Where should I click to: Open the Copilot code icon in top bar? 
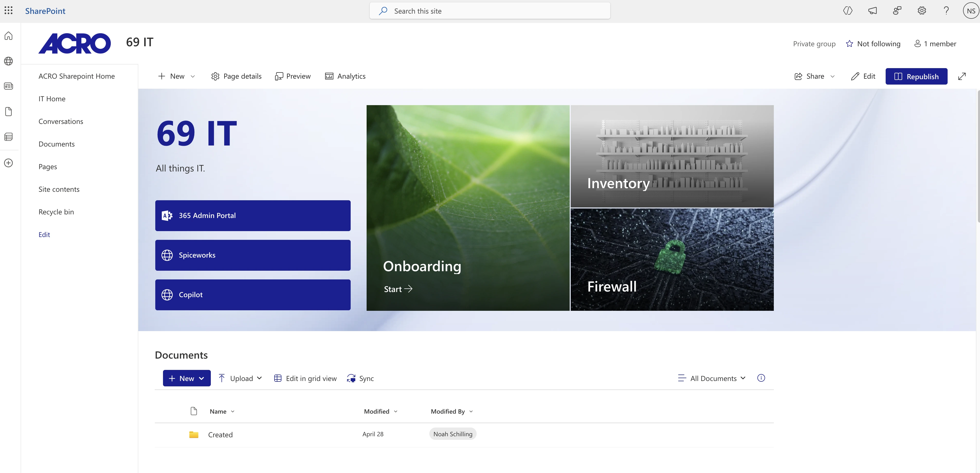coord(848,11)
